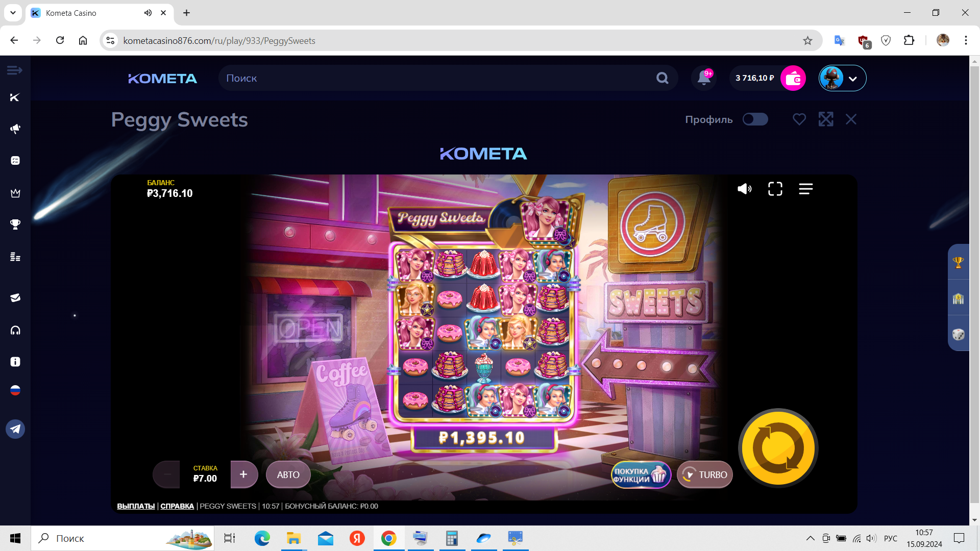Open the ВЫПЛАТЫ paytable link

coord(136,506)
